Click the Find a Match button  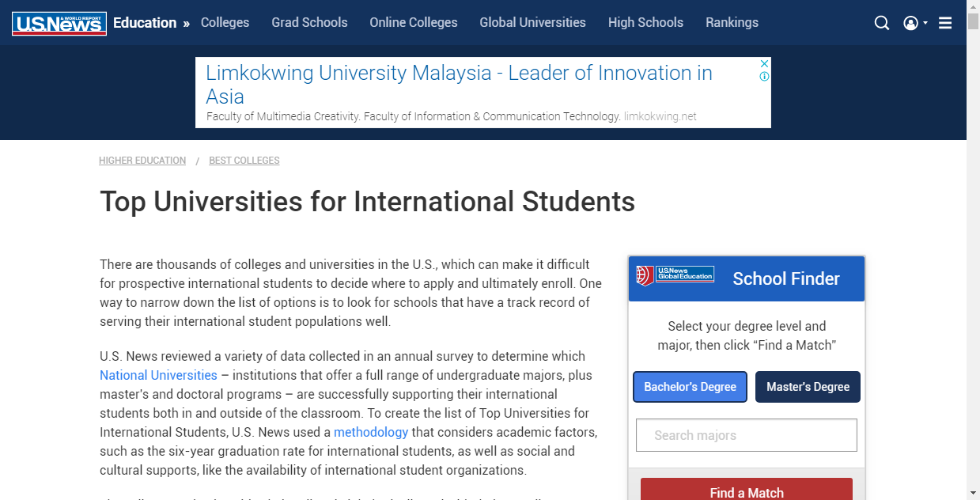click(x=747, y=489)
